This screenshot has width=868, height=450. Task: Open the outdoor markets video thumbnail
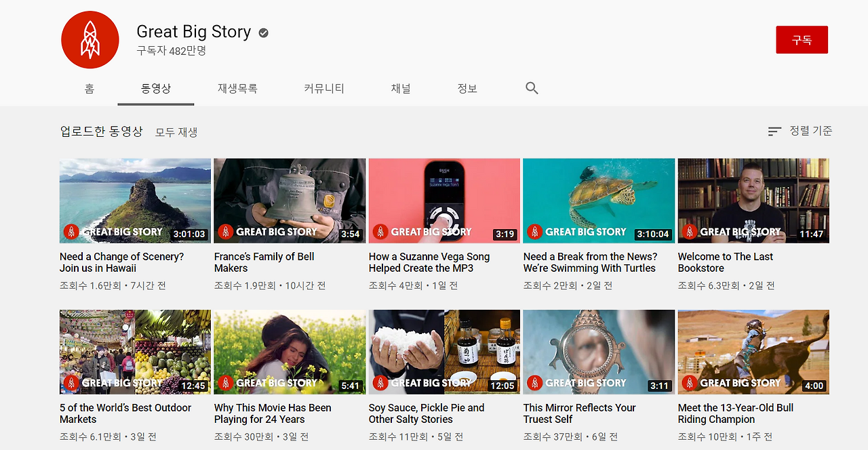click(135, 352)
